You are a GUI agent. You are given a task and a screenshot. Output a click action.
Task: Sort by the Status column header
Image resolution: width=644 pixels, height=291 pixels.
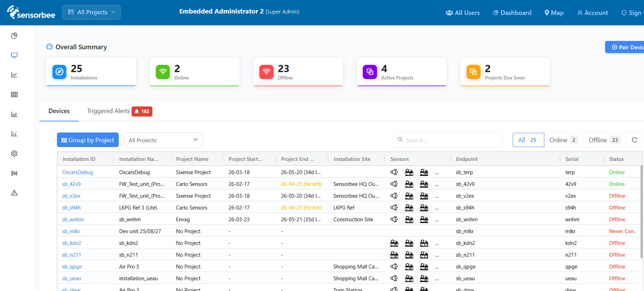[616, 159]
